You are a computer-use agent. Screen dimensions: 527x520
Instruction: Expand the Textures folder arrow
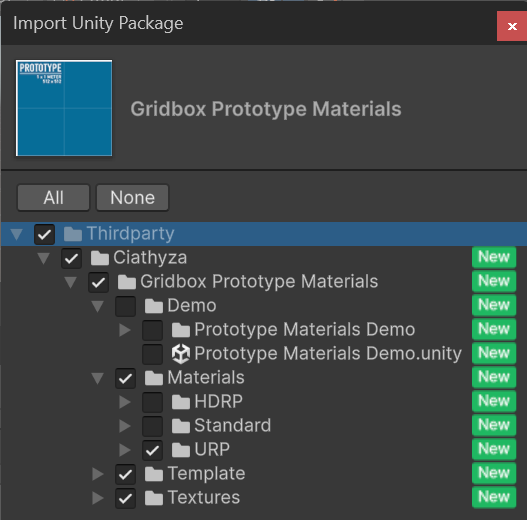[98, 498]
